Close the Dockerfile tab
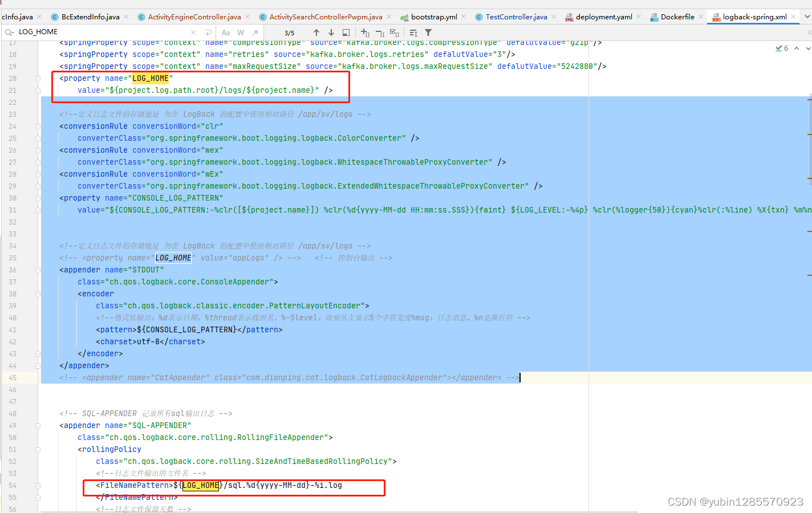The height and width of the screenshot is (513, 812). 701,17
